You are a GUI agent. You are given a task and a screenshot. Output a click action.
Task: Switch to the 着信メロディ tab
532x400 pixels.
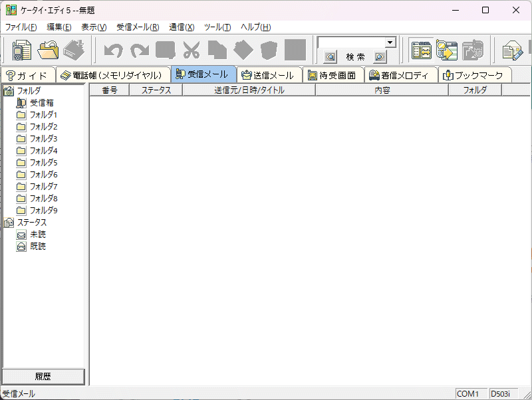[402, 75]
